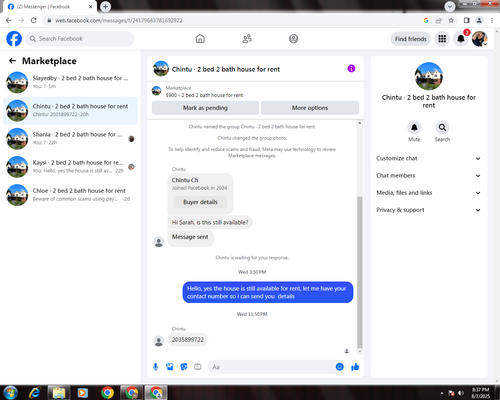Show hidden system tray icons
The width and height of the screenshot is (500, 400).
tap(442, 393)
